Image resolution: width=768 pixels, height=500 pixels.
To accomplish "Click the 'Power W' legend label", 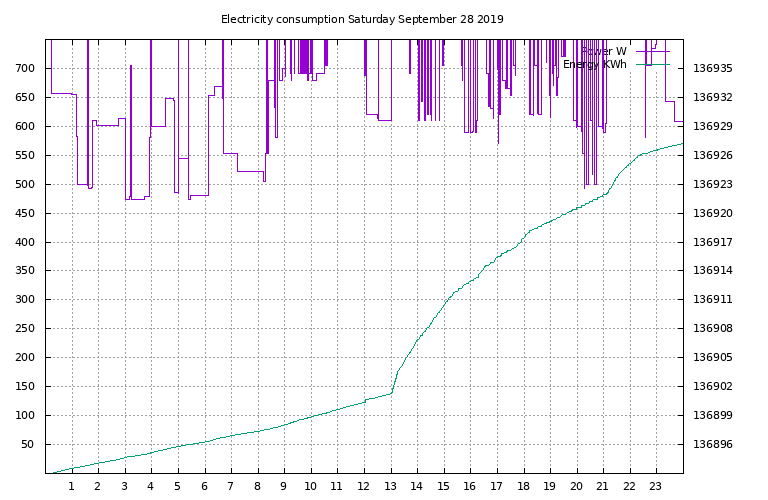I will point(603,51).
